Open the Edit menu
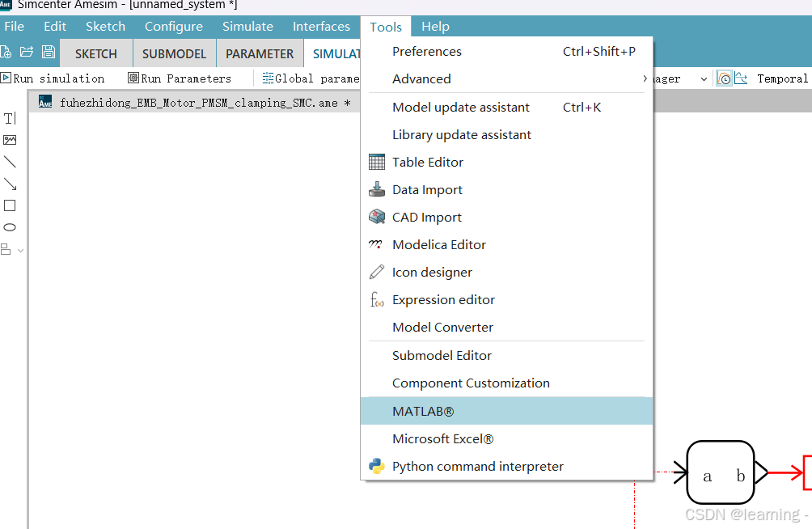The image size is (812, 529). click(x=55, y=27)
